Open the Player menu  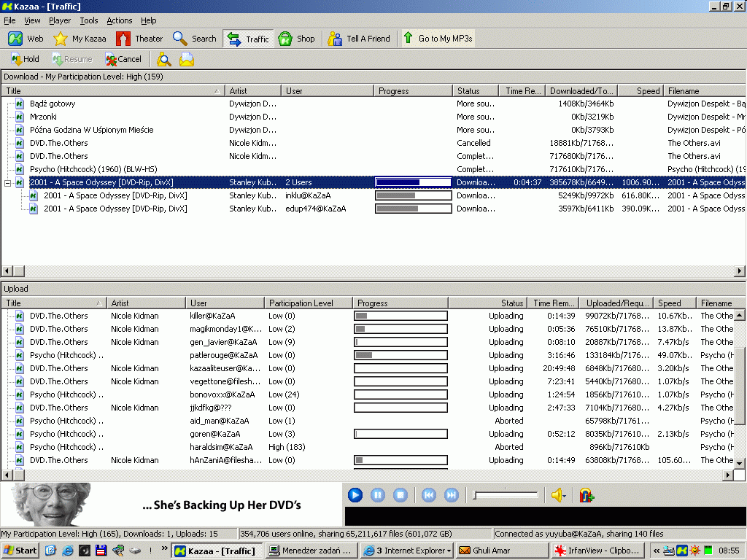[x=60, y=20]
